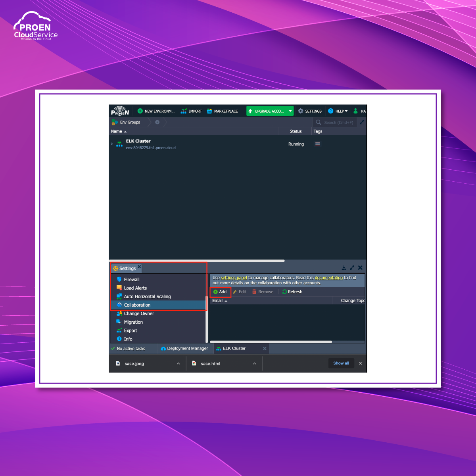Expand the sase.html download item

[254, 363]
